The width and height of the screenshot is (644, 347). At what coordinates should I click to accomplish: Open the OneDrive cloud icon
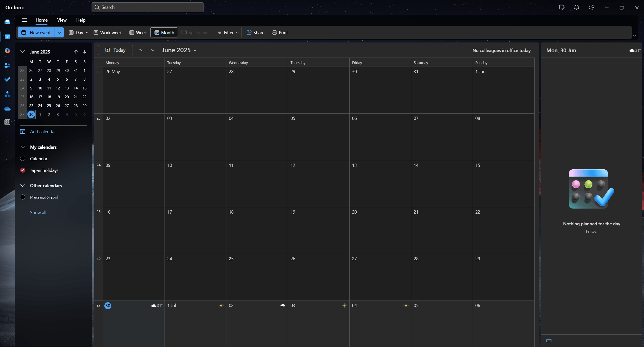pos(7,109)
